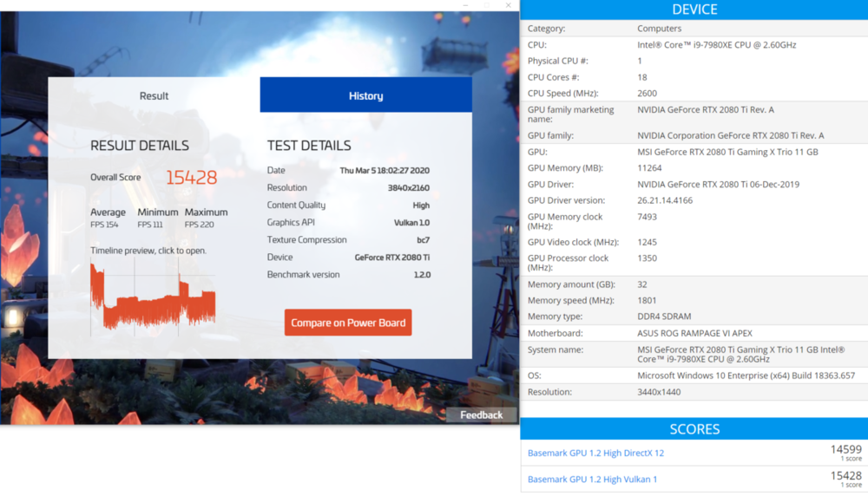Click the SCORES section header
Image resolution: width=868 pixels, height=496 pixels.
coord(694,429)
